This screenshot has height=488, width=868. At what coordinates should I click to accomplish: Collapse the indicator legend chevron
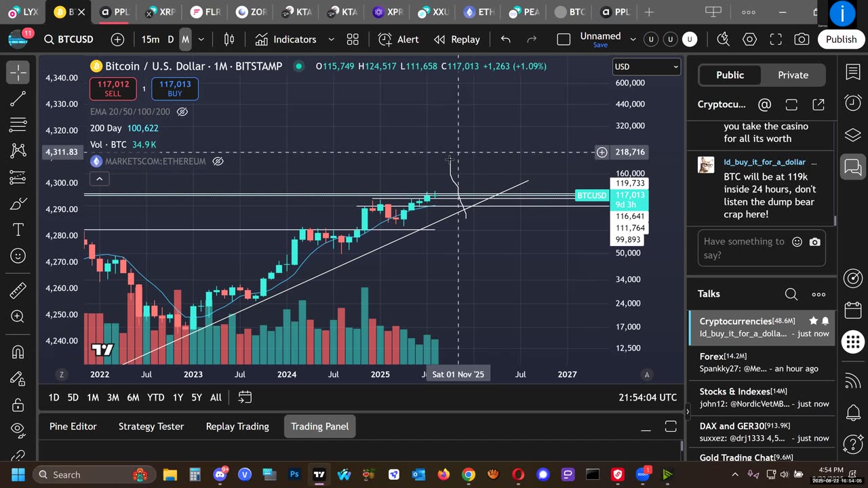pos(99,179)
